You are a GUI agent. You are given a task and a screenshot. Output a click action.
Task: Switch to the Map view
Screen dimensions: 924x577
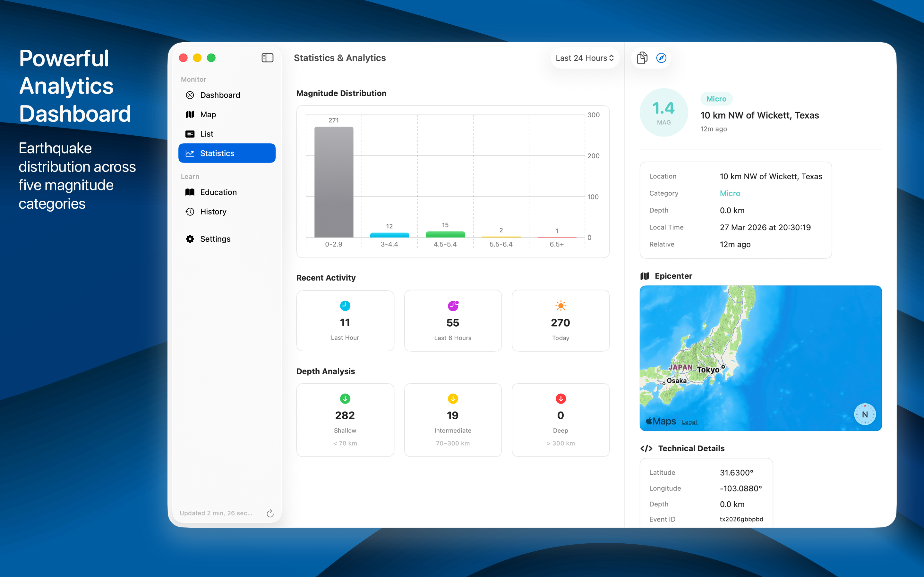point(208,114)
